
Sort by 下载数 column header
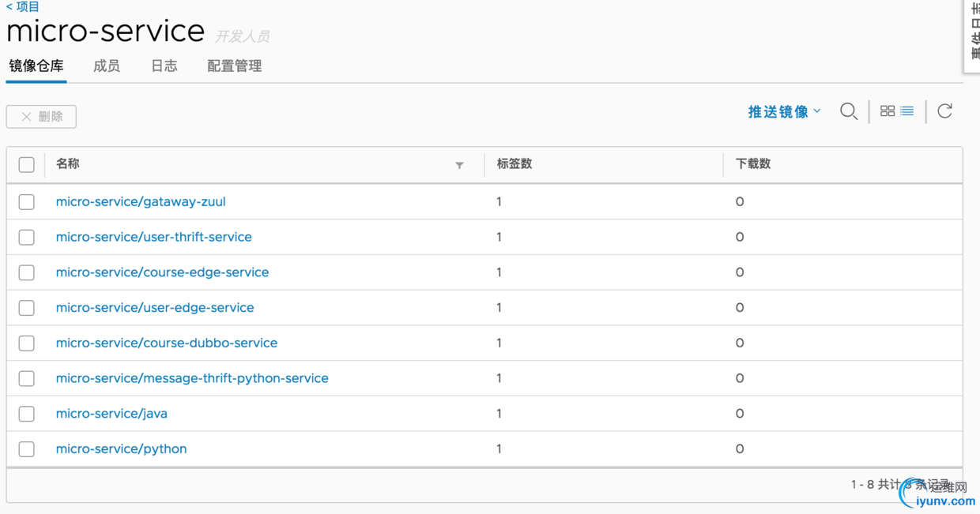(x=753, y=164)
